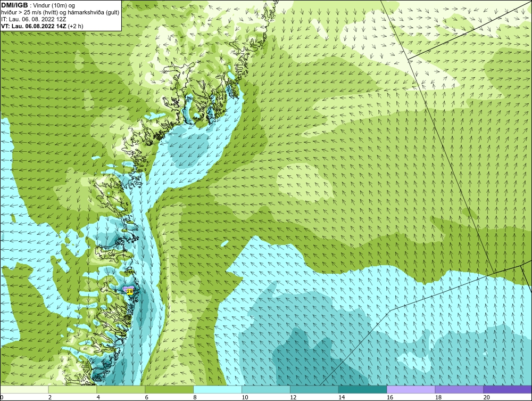Screen dimensions: 532x401
Task: Click the 2–4 m/s legend swatch
Action: click(72, 389)
